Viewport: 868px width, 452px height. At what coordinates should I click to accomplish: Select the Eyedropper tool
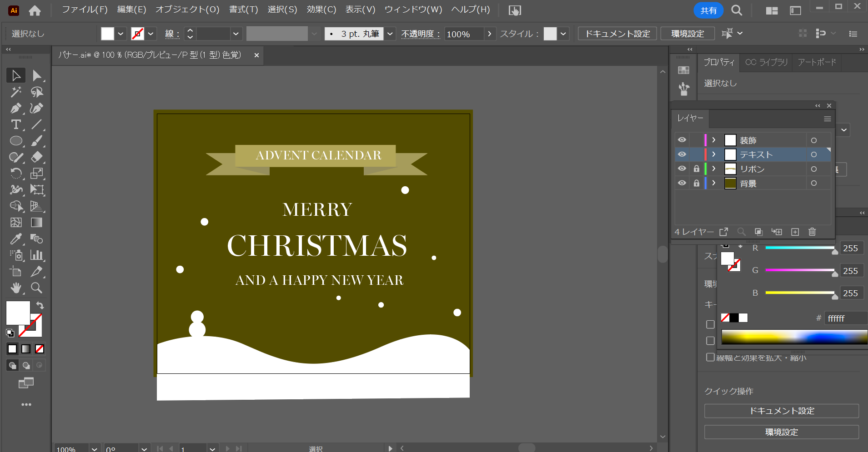pyautogui.click(x=15, y=238)
